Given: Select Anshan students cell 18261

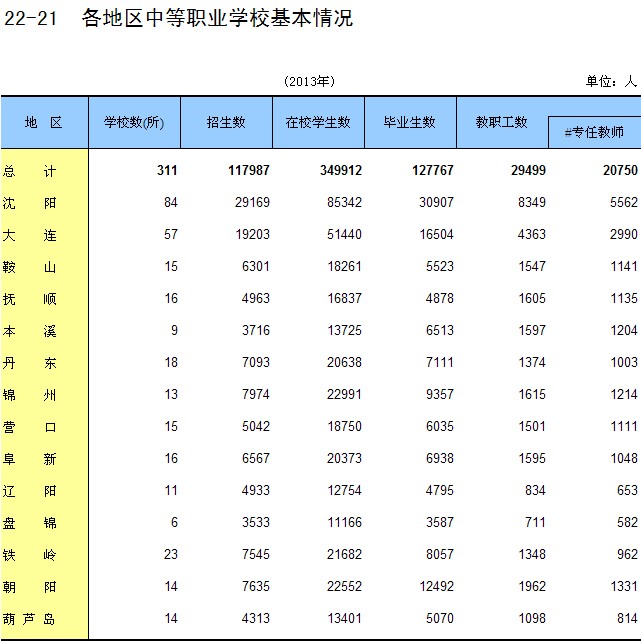Looking at the screenshot, I should point(344,266).
